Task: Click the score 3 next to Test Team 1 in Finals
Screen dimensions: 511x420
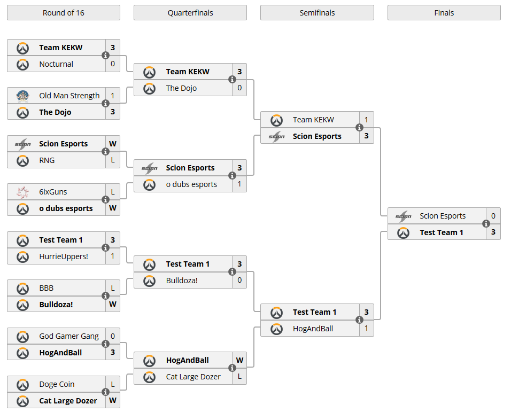Action: point(493,232)
